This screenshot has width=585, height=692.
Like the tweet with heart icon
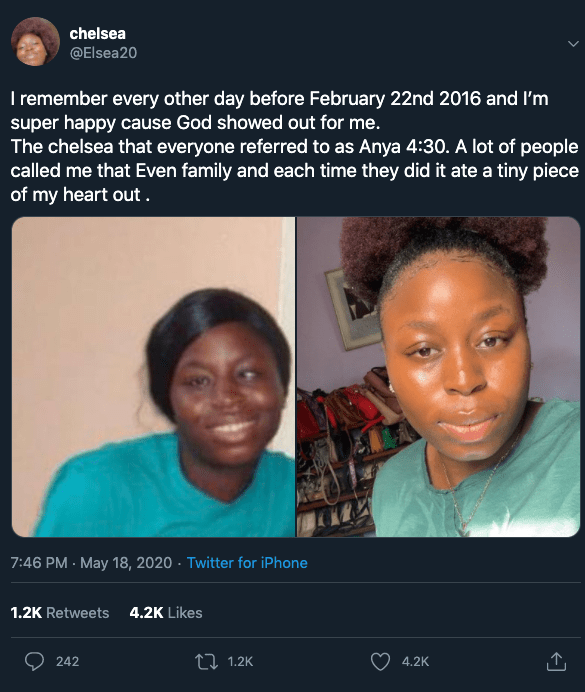tap(380, 662)
